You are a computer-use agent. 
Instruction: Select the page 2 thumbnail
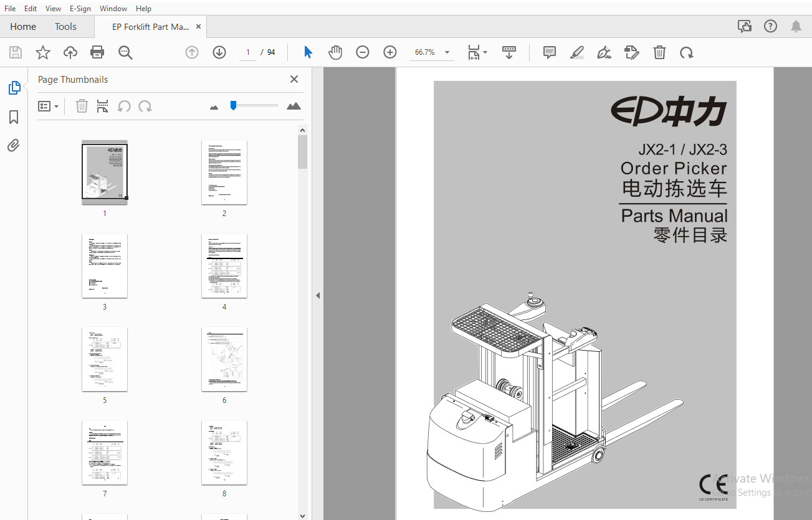click(224, 173)
